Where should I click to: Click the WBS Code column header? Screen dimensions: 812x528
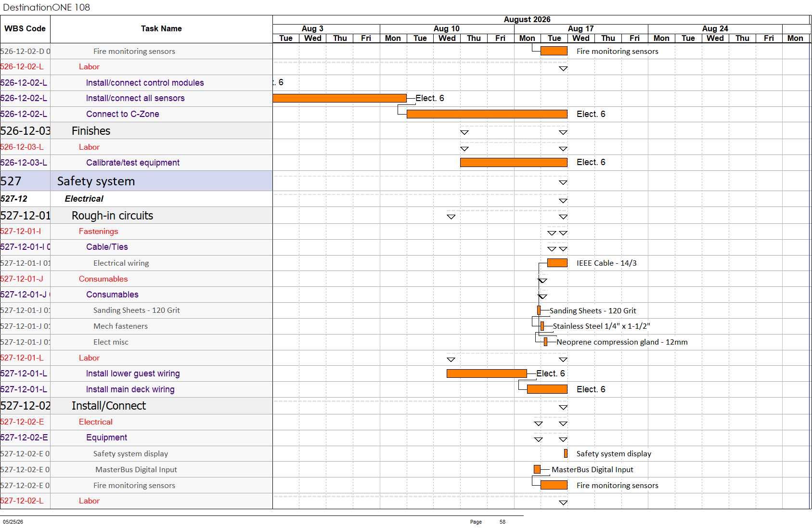pyautogui.click(x=25, y=29)
